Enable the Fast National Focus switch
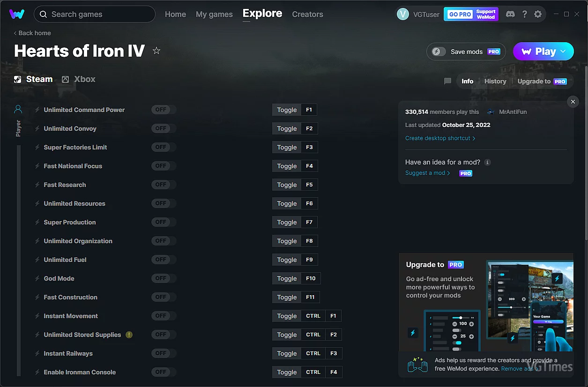Viewport: 588px width, 387px height. tap(164, 166)
